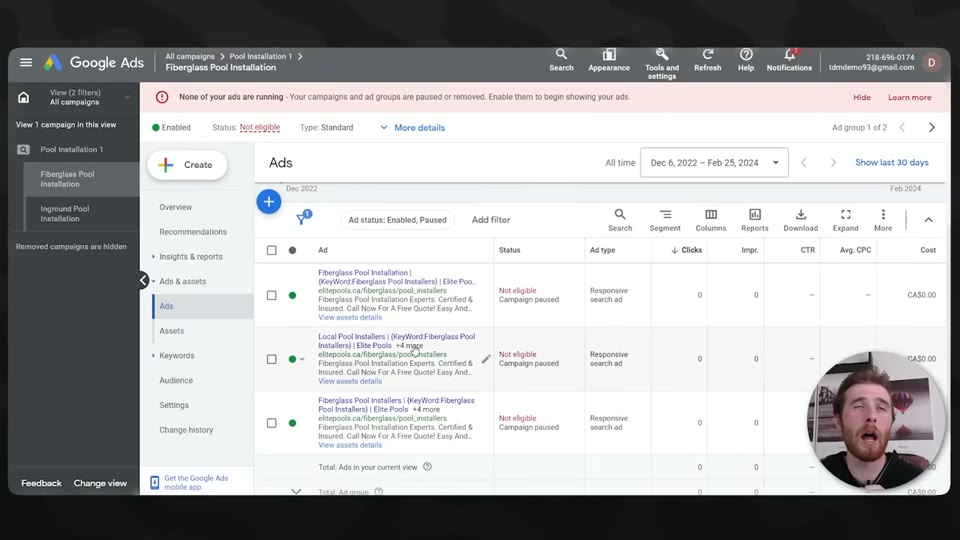
Task: Toggle status dot of Fiberglass Pool Installation ad
Action: 292,295
